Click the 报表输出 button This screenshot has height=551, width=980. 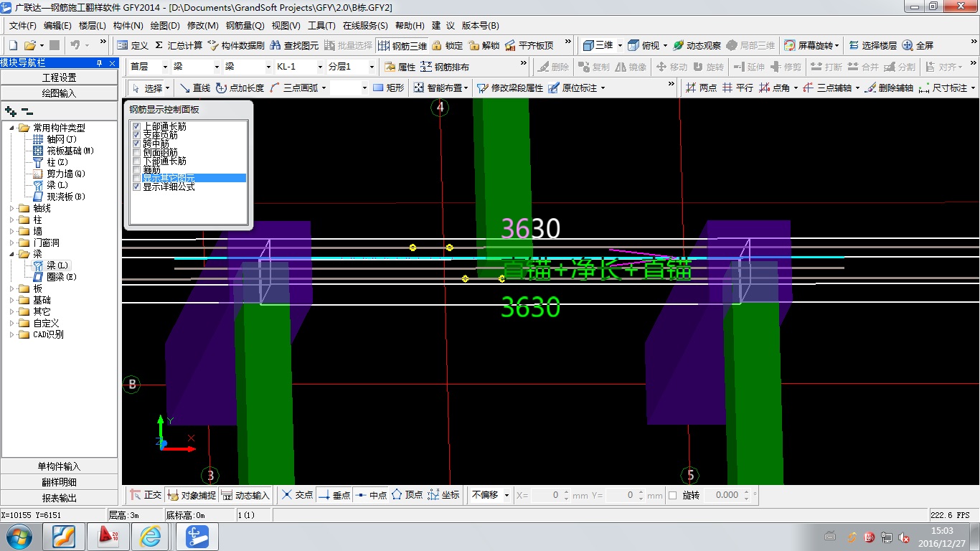59,498
